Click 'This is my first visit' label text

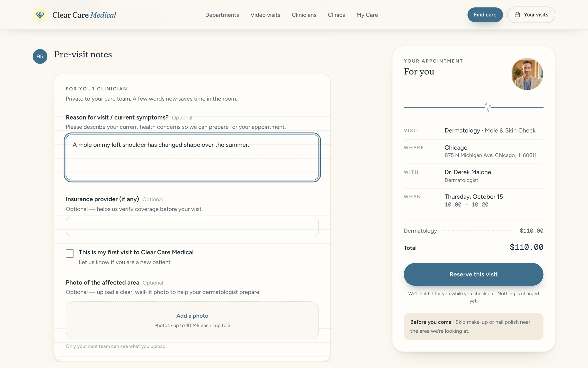[136, 252]
